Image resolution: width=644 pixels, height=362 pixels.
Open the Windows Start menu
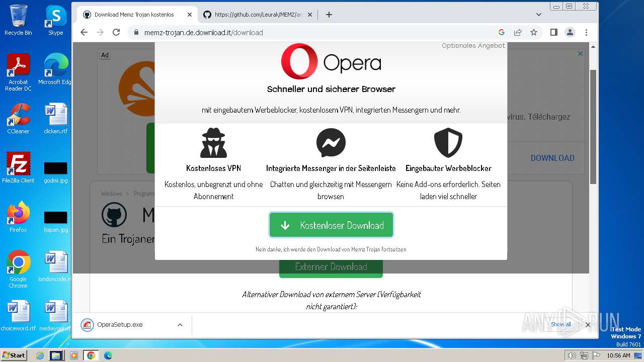14,355
